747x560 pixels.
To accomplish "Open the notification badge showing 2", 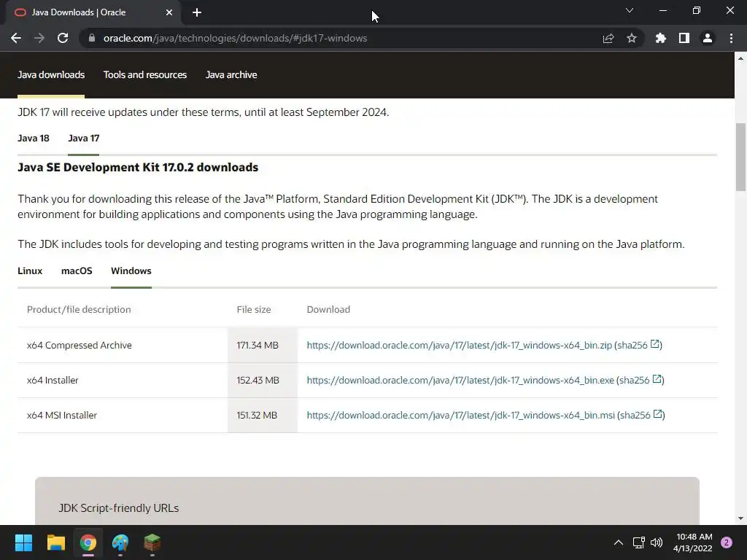I will click(727, 542).
